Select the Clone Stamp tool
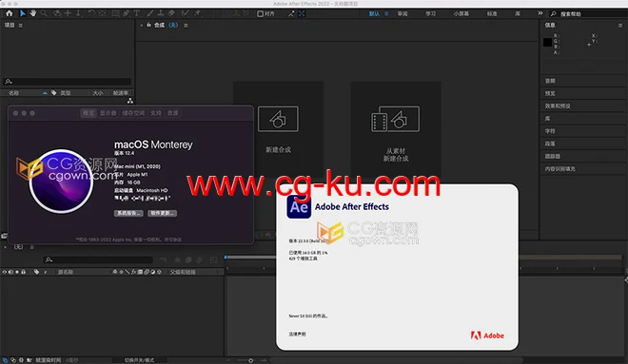Viewport: 628px width, 364px height. [x=161, y=13]
